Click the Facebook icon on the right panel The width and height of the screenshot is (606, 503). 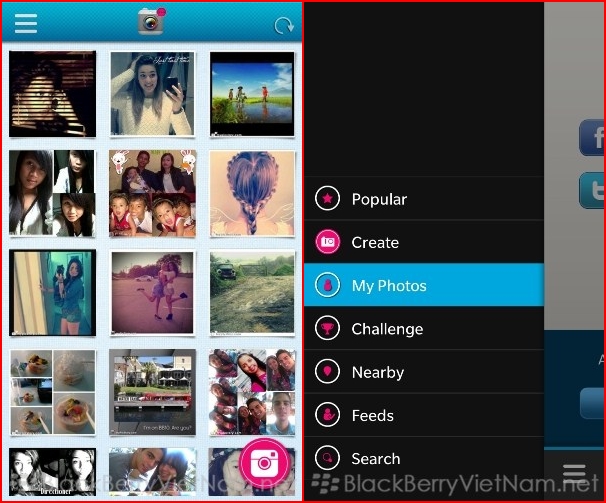point(592,137)
